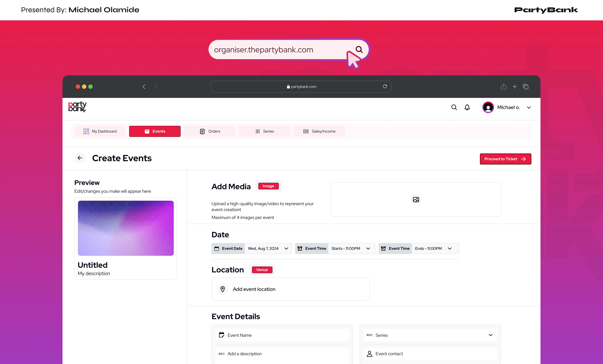Click the search magnifier in organiser.thepartybank.com bar

click(359, 49)
